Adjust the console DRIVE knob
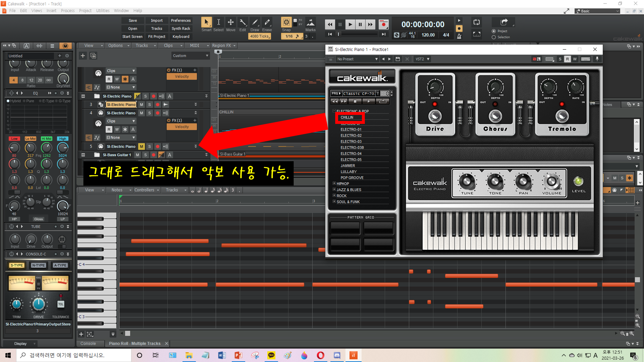 [x=38, y=304]
